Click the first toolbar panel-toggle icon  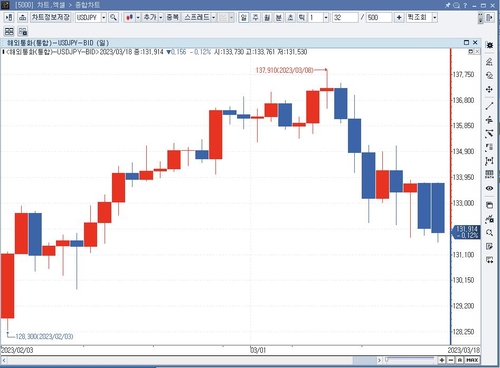pos(9,17)
